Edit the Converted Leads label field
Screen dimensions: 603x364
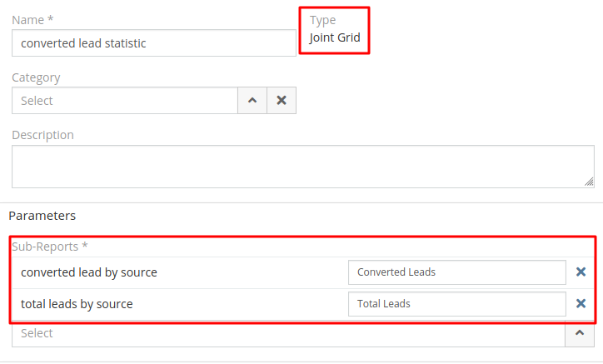(456, 272)
